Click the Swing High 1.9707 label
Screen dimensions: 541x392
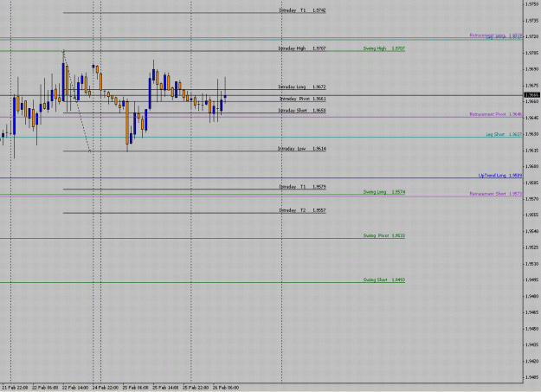pos(384,48)
